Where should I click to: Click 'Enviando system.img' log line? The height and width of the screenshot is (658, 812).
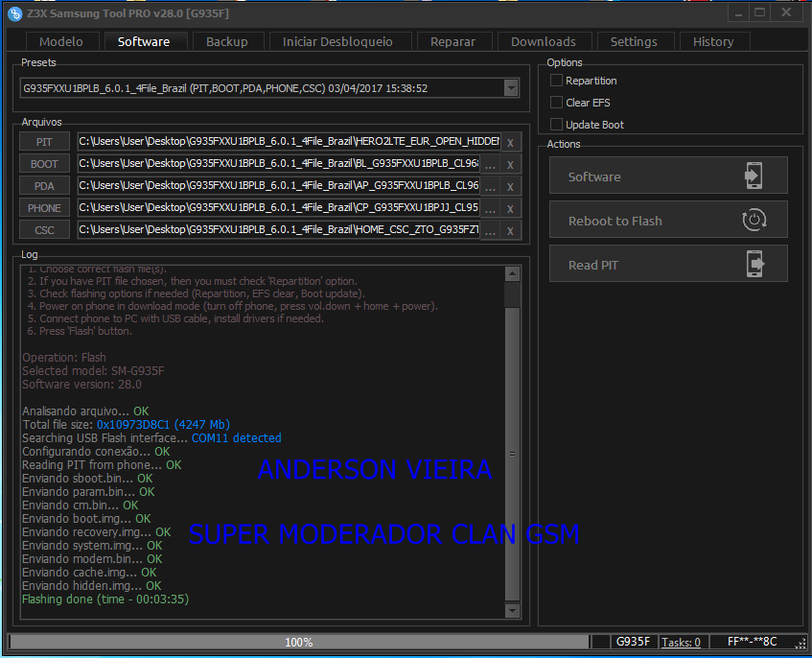click(x=92, y=546)
